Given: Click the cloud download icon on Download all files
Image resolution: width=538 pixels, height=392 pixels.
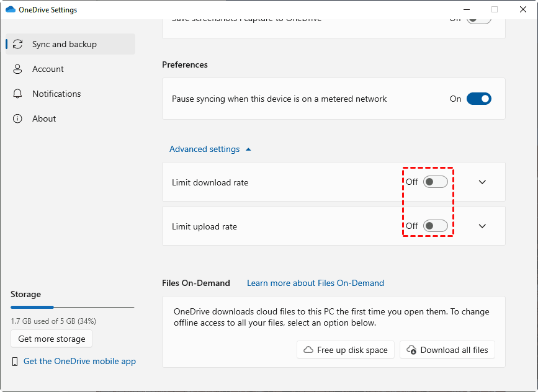Looking at the screenshot, I should point(411,350).
